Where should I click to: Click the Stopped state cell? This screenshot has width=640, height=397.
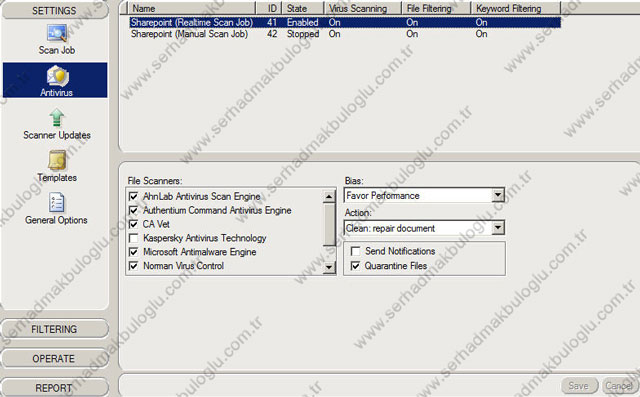[303, 34]
